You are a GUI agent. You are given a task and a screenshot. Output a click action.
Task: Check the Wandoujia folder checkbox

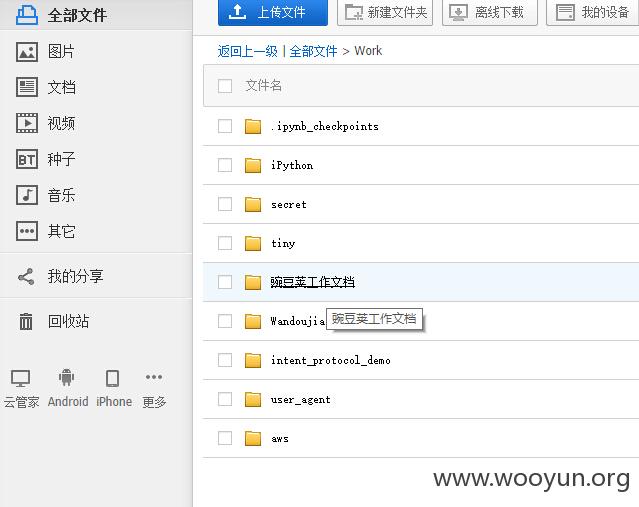(225, 321)
